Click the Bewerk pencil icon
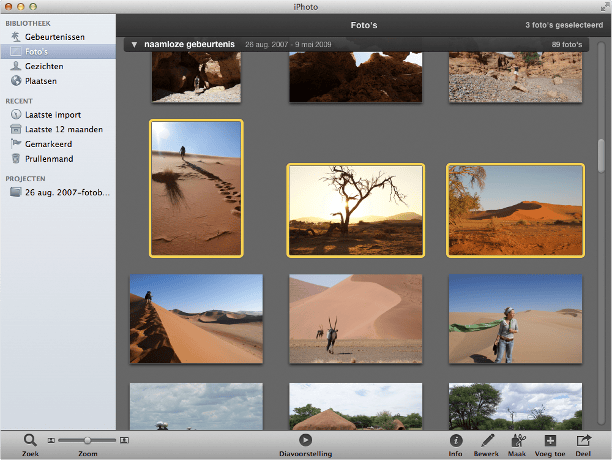 pyautogui.click(x=486, y=440)
